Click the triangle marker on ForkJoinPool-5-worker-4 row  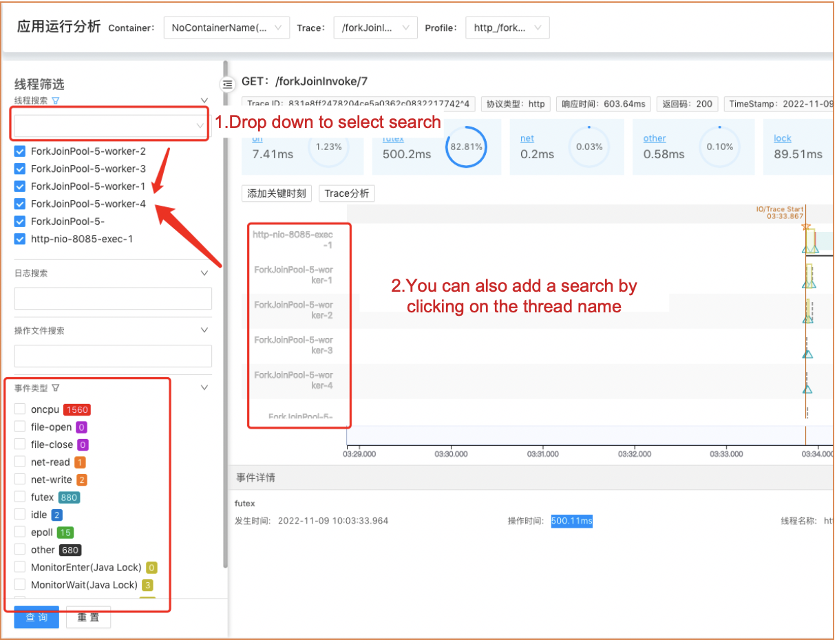tap(807, 389)
